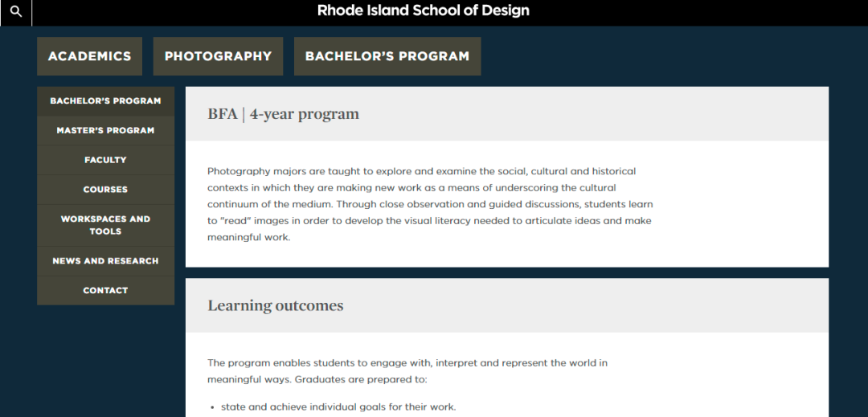Select the Bachelor's Program breadcrumb button
The width and height of the screenshot is (868, 417).
(x=387, y=56)
